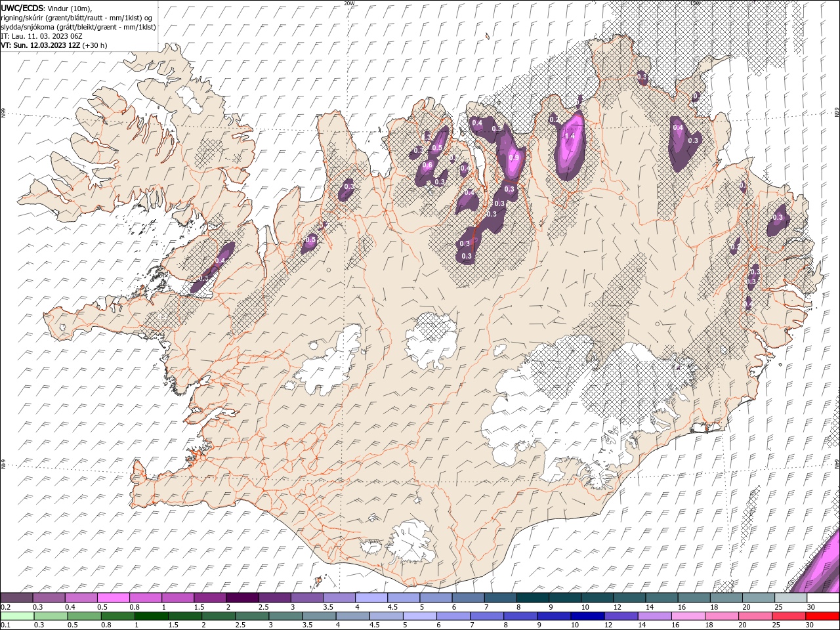Pick the 25 mm red-pink lower legend swatch

789,616
